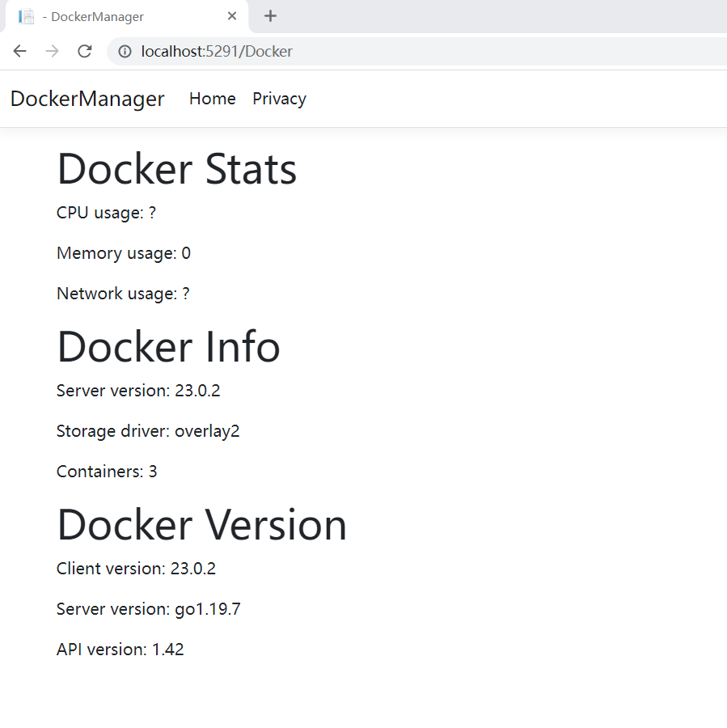The image size is (727, 728).
Task: Open the Privacy nav link
Action: (280, 99)
